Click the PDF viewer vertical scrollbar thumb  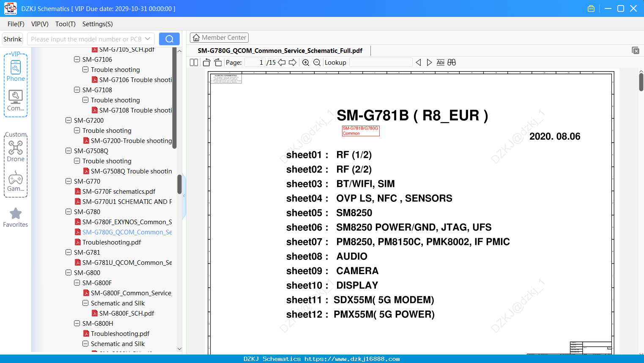(x=641, y=82)
